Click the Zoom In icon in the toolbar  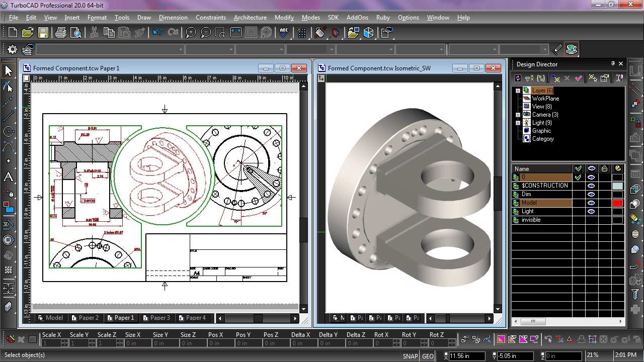click(x=190, y=32)
